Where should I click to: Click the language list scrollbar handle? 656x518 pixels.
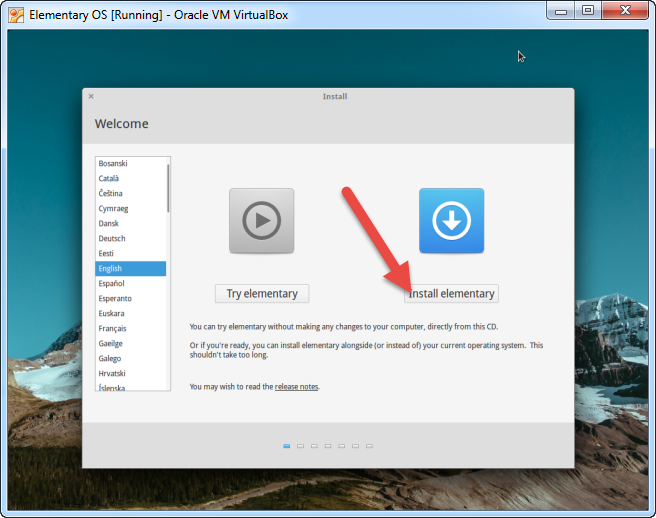click(168, 188)
